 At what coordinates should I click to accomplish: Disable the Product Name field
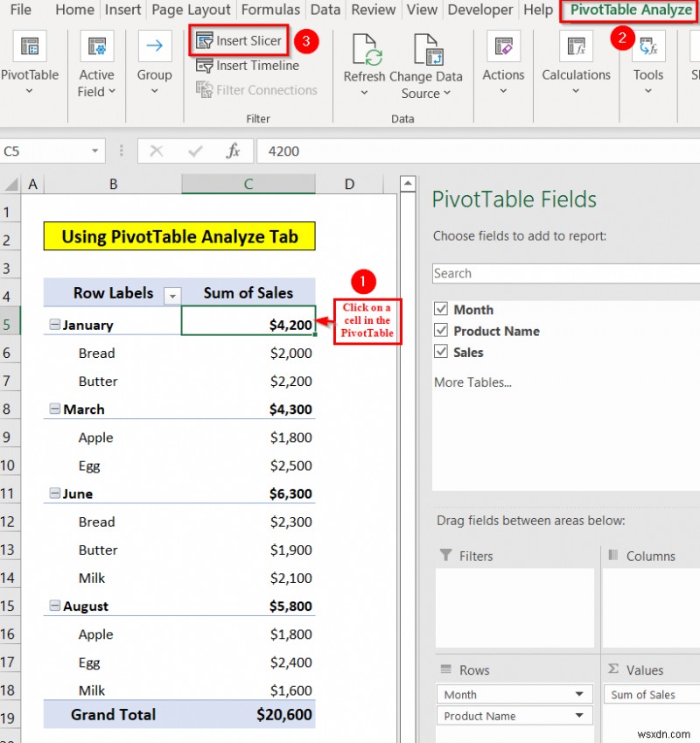(440, 331)
